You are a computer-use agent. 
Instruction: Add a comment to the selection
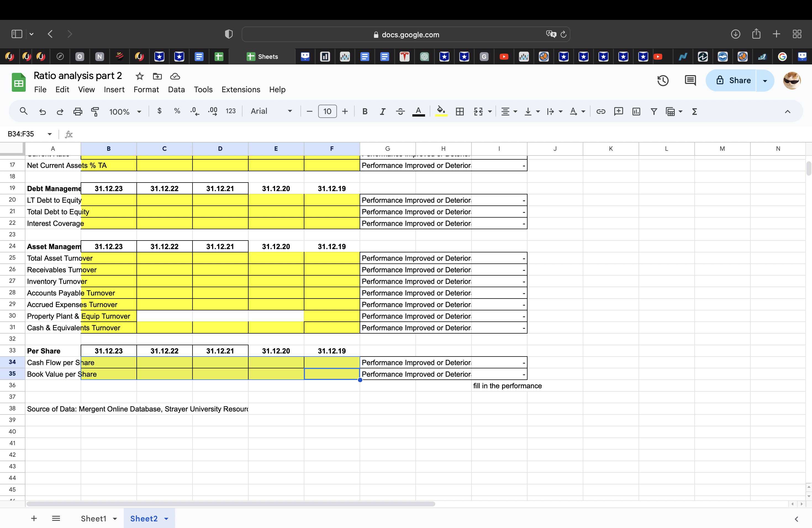pos(619,111)
